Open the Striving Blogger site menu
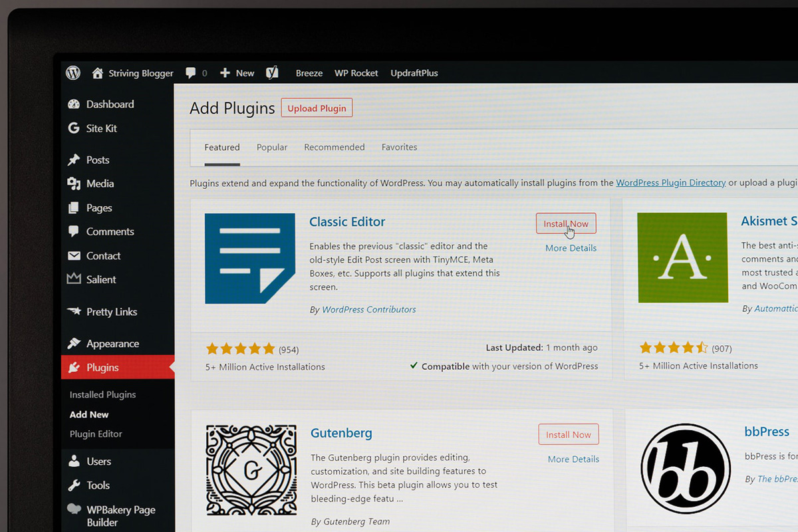This screenshot has width=798, height=532. click(141, 73)
